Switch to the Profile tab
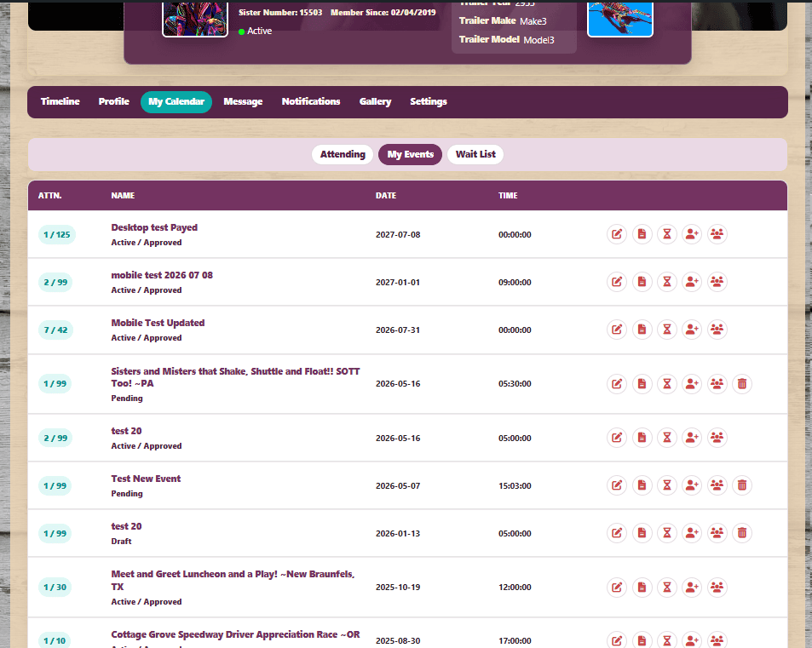The width and height of the screenshot is (812, 648). coord(114,101)
